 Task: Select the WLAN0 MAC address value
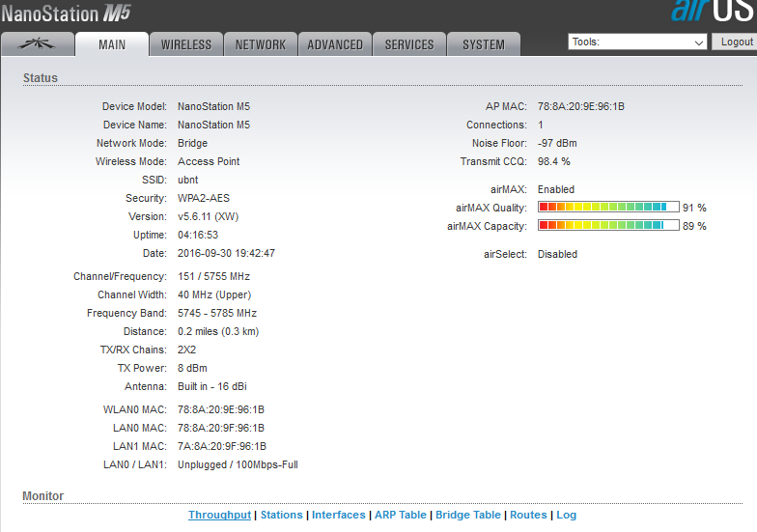[221, 409]
